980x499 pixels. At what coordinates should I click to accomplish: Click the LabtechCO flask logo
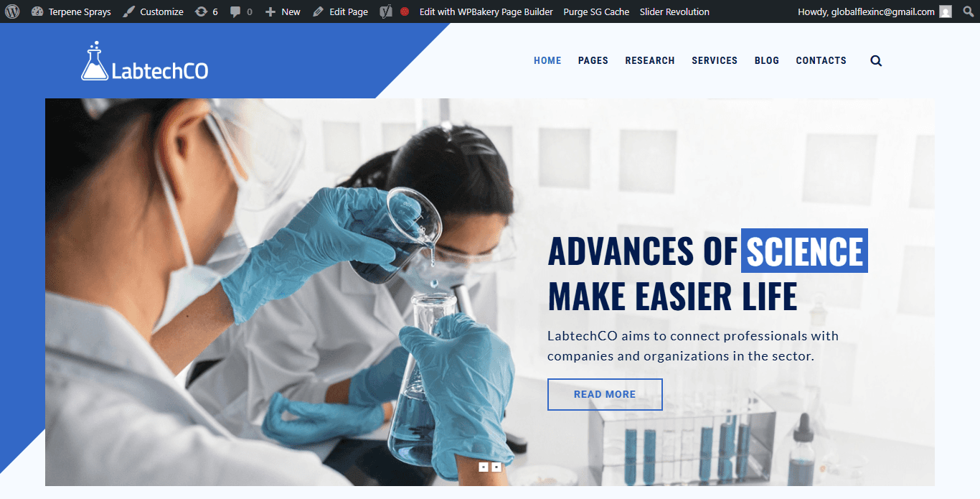(x=144, y=61)
